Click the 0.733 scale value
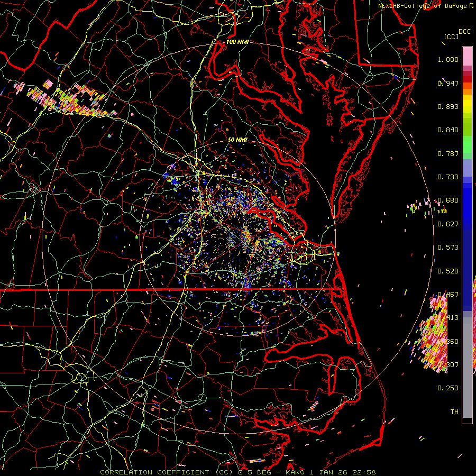Viewport: 476px width, 476px height. (x=448, y=177)
